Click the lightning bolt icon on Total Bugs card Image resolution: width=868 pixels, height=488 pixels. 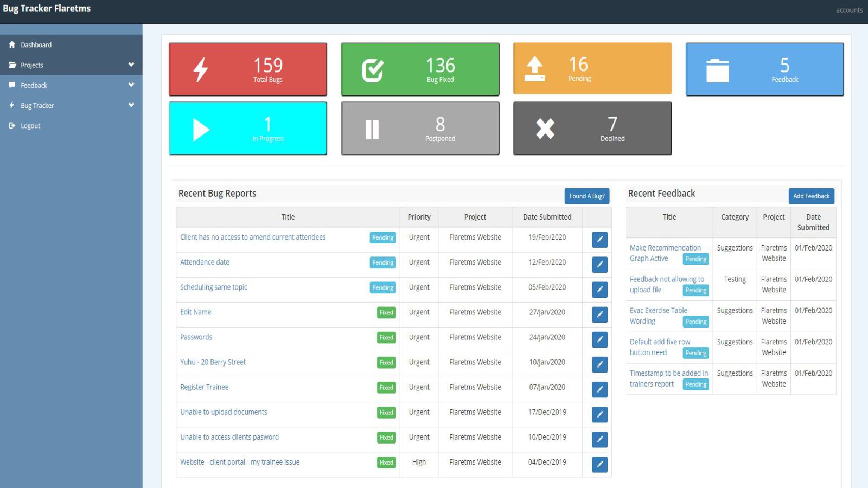201,70
